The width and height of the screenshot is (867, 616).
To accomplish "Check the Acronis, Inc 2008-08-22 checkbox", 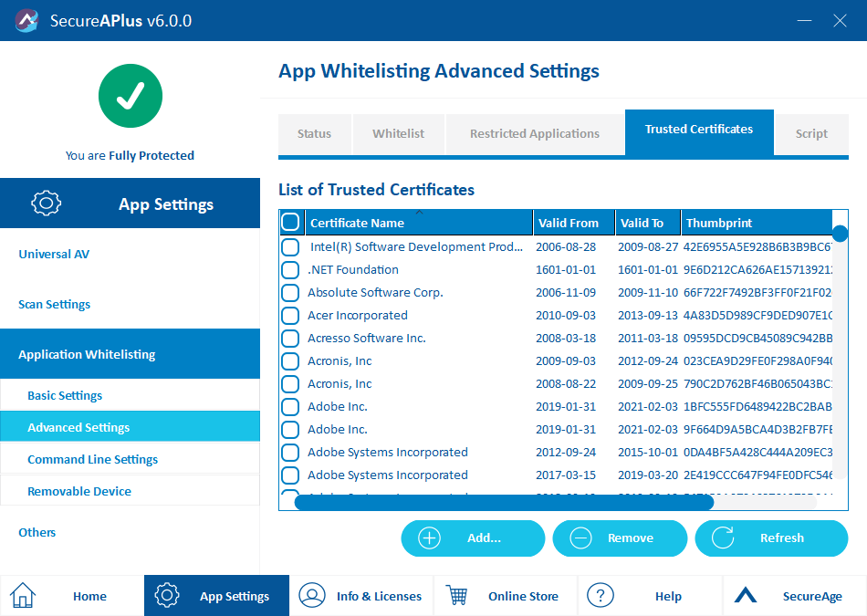I will [290, 384].
